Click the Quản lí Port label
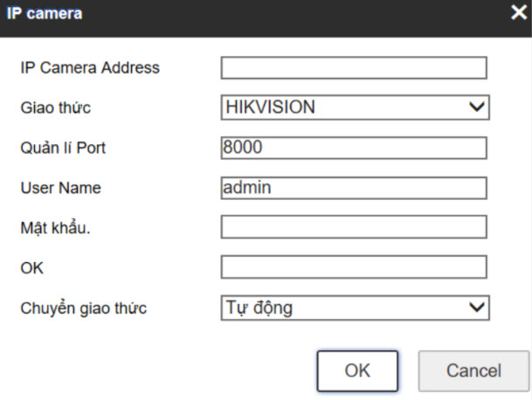 [61, 148]
